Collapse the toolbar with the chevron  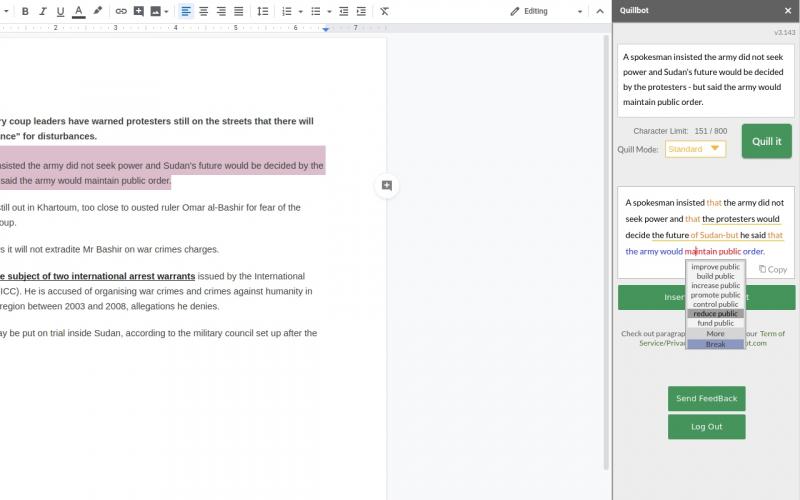pyautogui.click(x=600, y=11)
